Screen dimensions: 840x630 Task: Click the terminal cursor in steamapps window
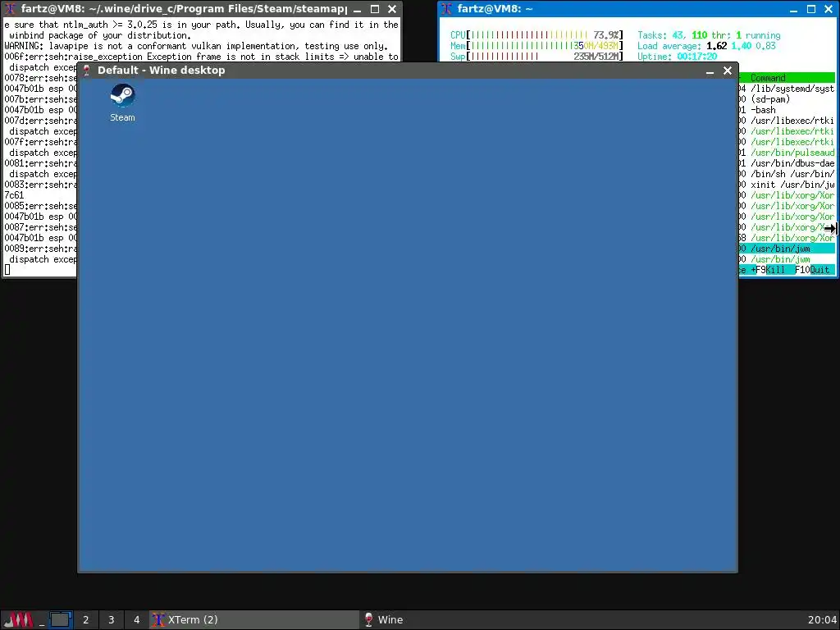pos(7,270)
